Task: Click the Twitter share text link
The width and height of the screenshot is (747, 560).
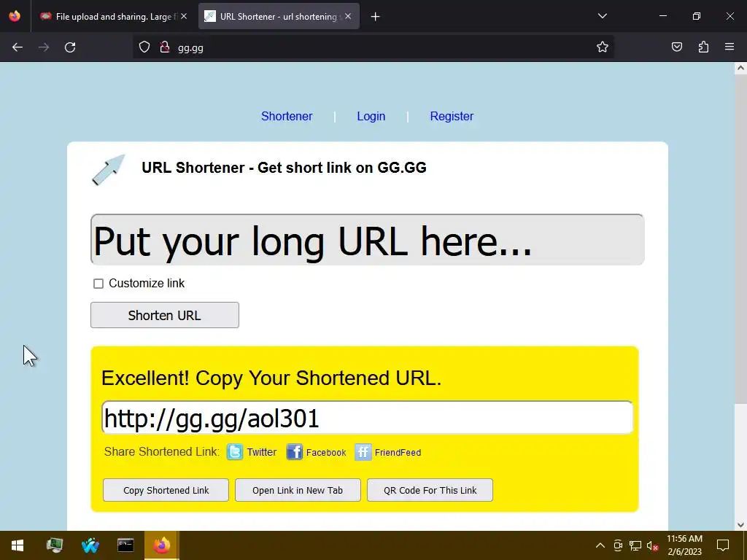Action: [262, 452]
